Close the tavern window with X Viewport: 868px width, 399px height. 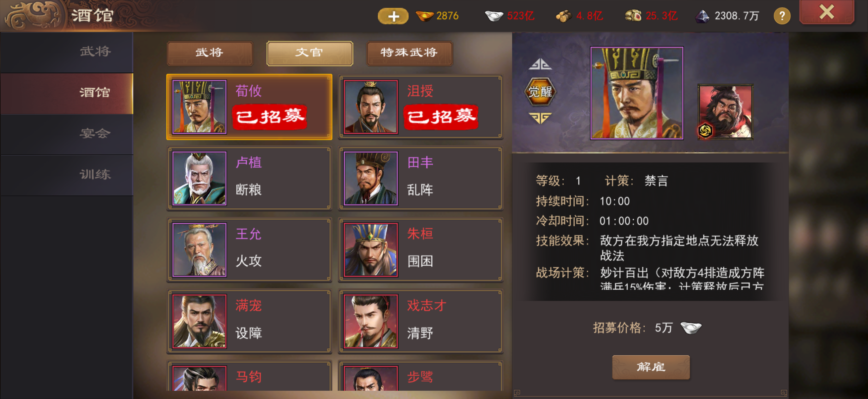tap(827, 13)
